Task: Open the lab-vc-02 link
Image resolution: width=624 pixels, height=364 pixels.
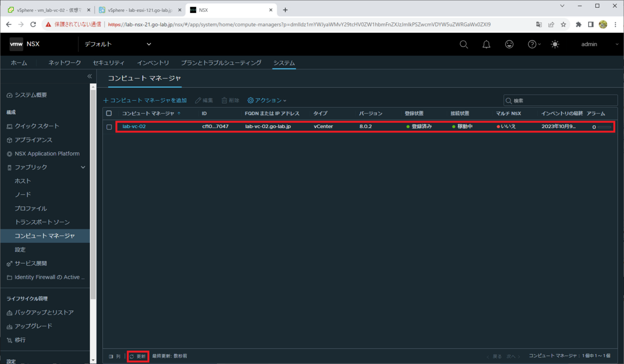Action: click(134, 126)
